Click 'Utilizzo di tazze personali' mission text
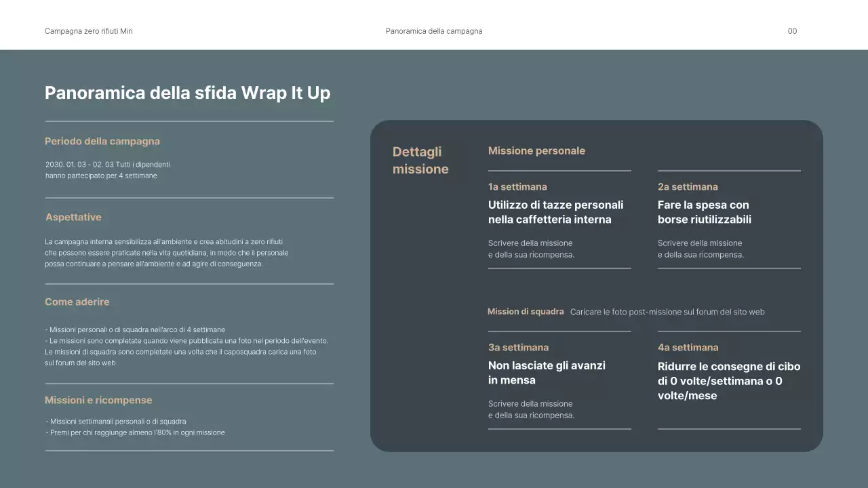Viewport: 868px width, 488px height. (555, 212)
